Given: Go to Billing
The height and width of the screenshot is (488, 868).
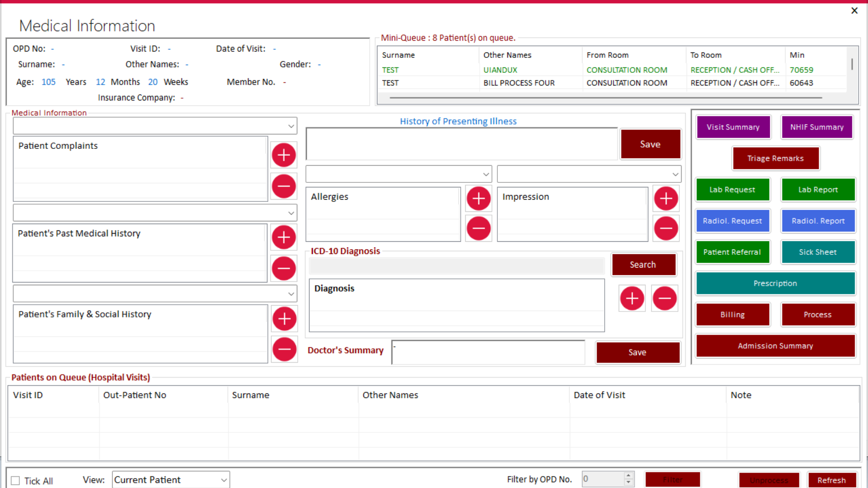Looking at the screenshot, I should pos(732,315).
